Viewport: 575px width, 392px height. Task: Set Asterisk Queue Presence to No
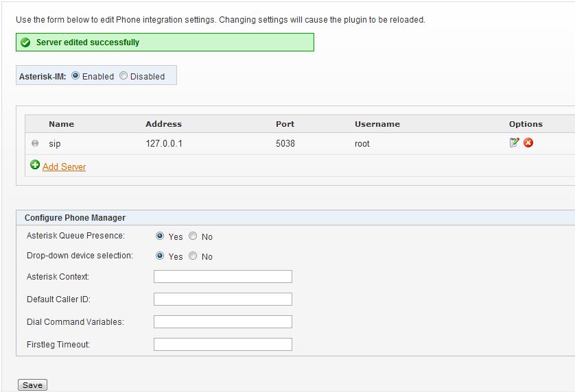click(193, 236)
